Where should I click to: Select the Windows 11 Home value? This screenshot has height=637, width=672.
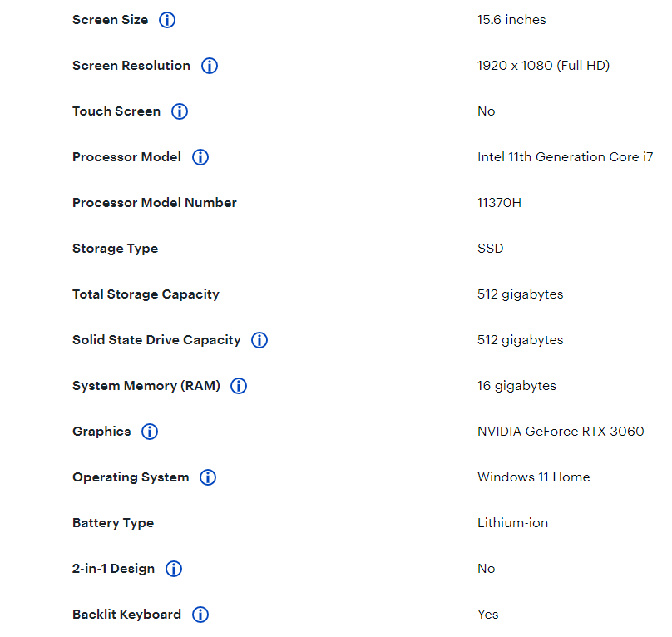(x=533, y=477)
